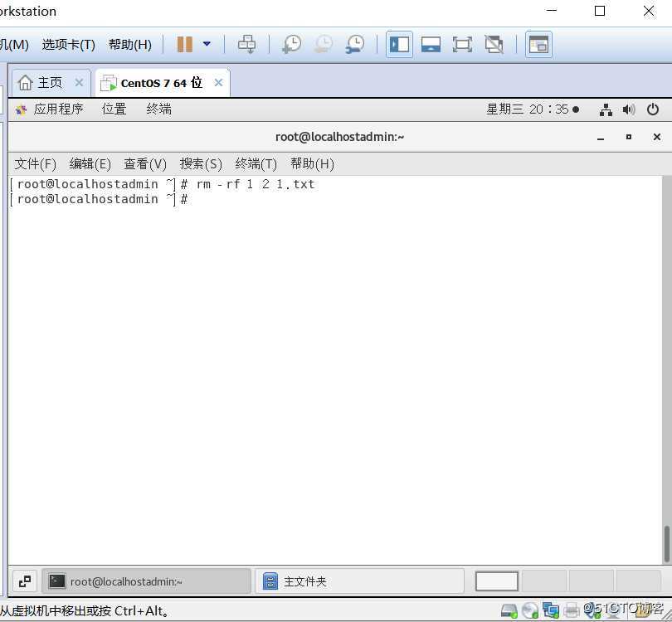Click the volume speaker icon in GNOME panel

pyautogui.click(x=629, y=109)
